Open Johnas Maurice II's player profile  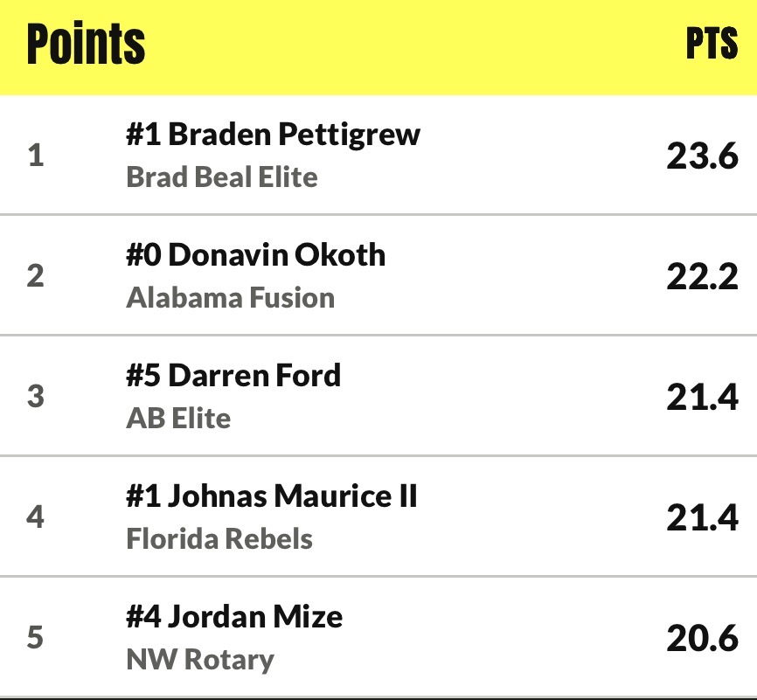point(271,496)
